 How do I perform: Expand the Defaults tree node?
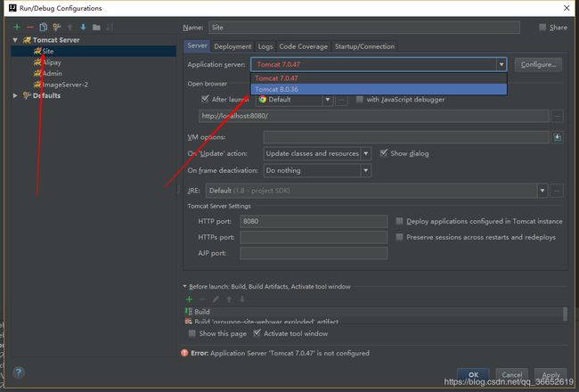click(15, 95)
